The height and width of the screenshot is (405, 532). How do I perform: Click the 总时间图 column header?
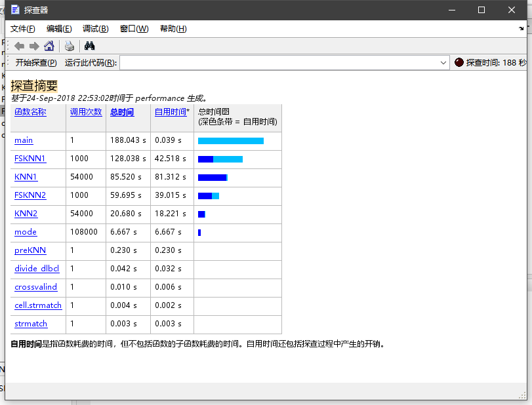tap(237, 117)
